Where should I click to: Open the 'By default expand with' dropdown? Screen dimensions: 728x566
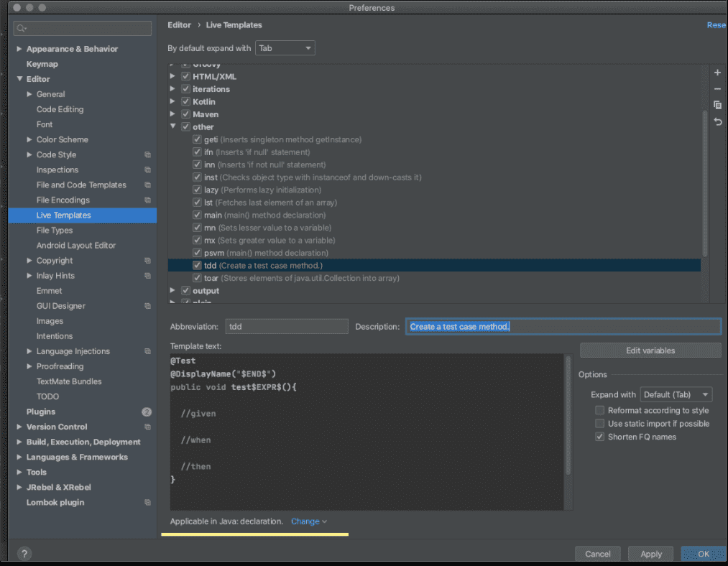286,48
